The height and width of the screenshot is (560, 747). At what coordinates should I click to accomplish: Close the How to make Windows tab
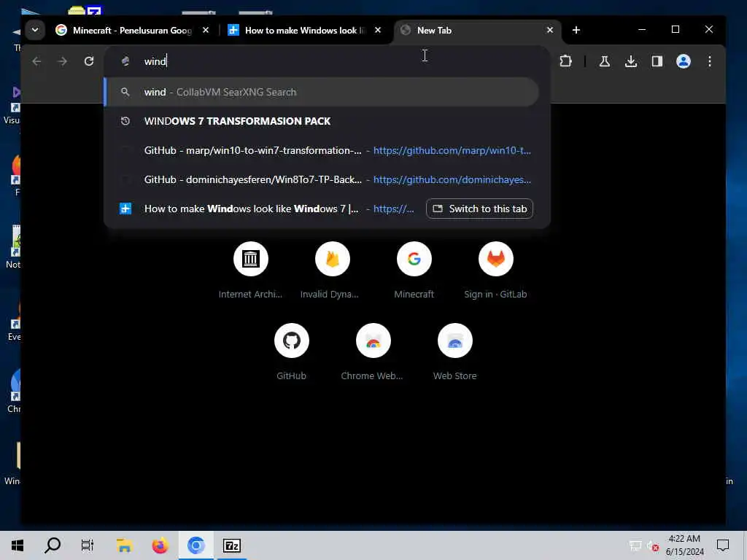378,30
